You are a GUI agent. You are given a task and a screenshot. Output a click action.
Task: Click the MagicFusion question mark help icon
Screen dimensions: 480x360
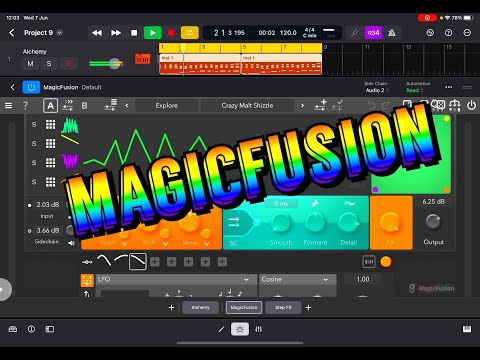click(x=25, y=106)
